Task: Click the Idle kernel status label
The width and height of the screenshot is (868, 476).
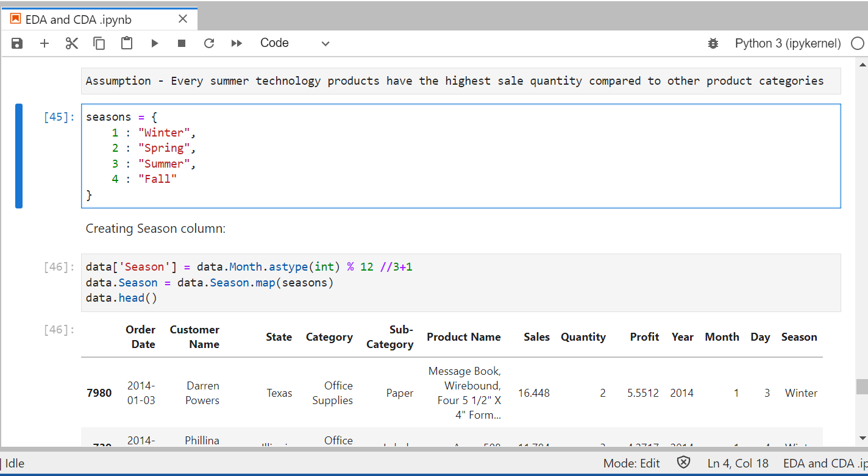Action: 15,463
